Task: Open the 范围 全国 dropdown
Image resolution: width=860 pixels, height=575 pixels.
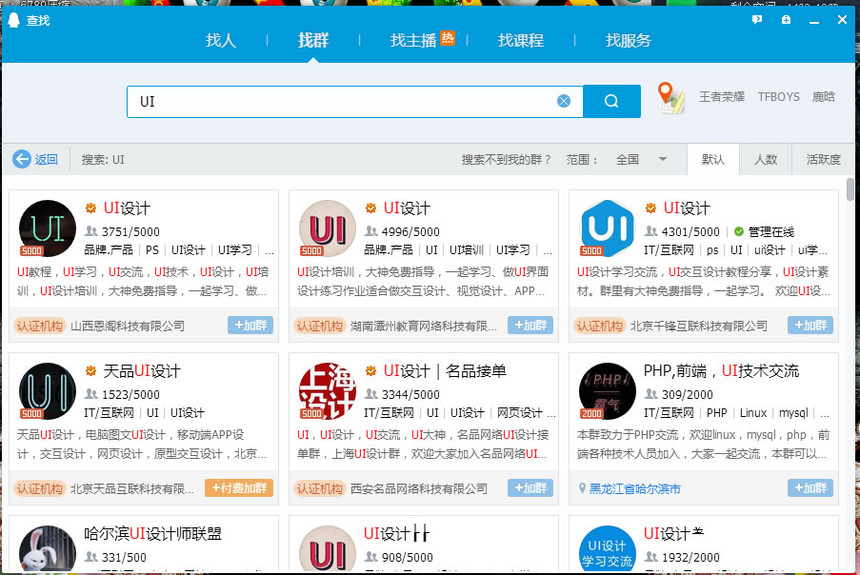Action: [642, 160]
